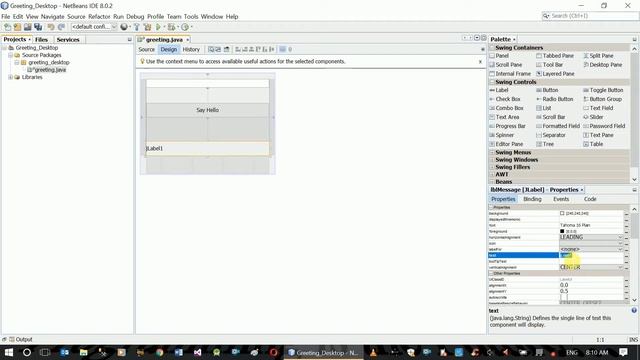Click the Profile Project toolbar icon

(185, 27)
